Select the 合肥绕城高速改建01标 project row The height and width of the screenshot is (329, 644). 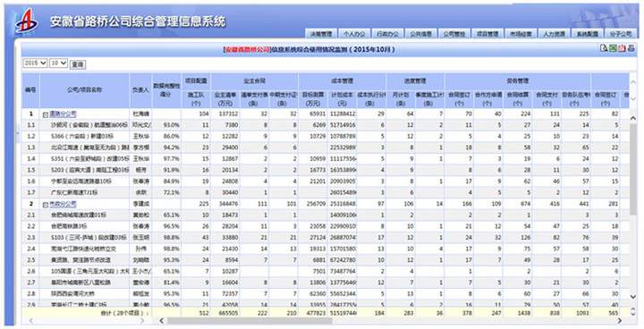click(326, 215)
